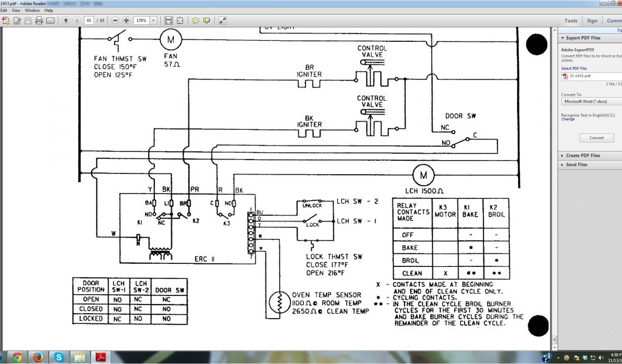Click the Create PDF online icon
This screenshot has height=364, width=622.
pos(5,21)
